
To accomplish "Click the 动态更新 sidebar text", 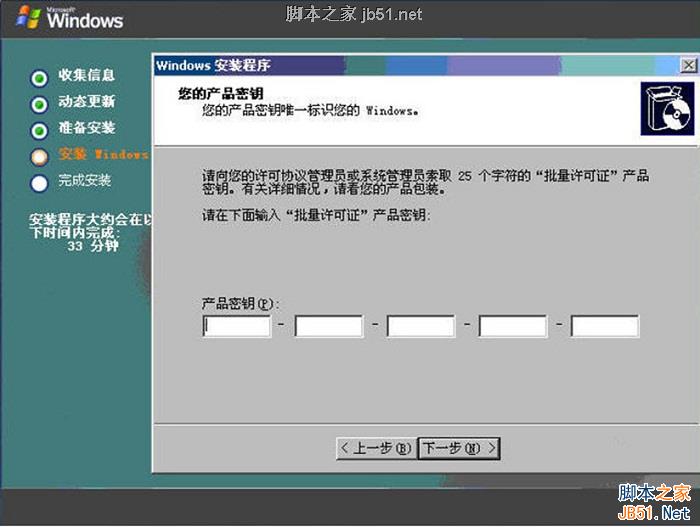I will click(87, 101).
